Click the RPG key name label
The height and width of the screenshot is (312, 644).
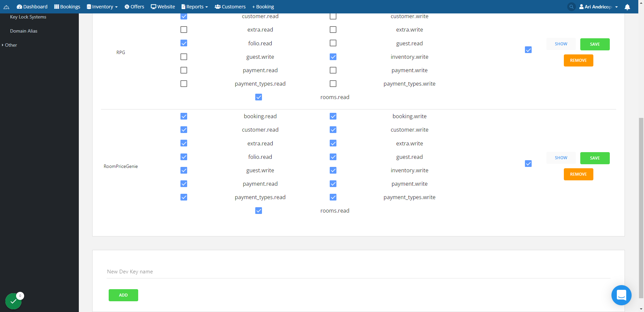pos(121,52)
